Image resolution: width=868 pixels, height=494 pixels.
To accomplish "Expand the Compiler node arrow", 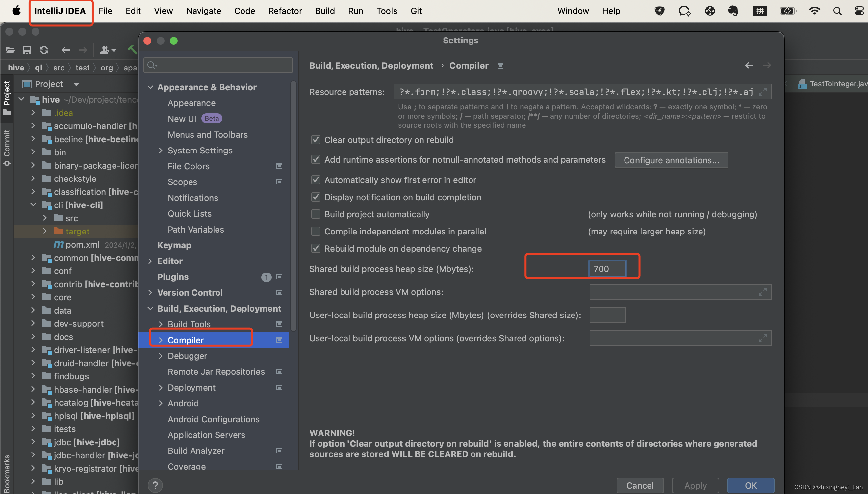I will coord(161,340).
